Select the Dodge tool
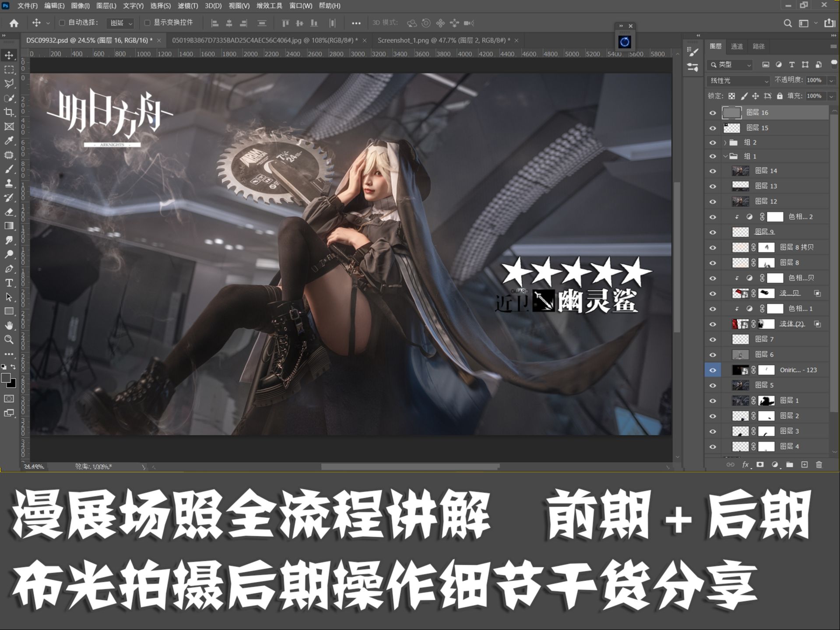Image resolution: width=840 pixels, height=630 pixels. coord(9,254)
